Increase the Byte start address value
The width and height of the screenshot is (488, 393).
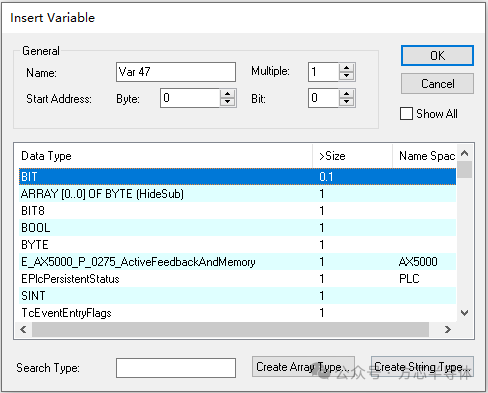coord(228,94)
